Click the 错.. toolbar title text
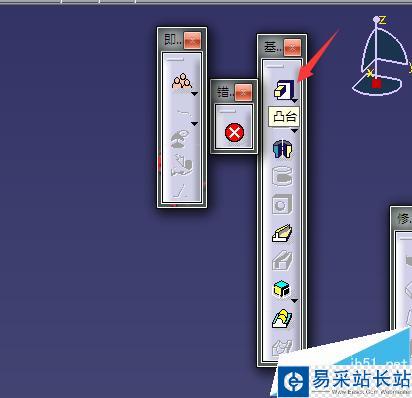 (x=225, y=92)
